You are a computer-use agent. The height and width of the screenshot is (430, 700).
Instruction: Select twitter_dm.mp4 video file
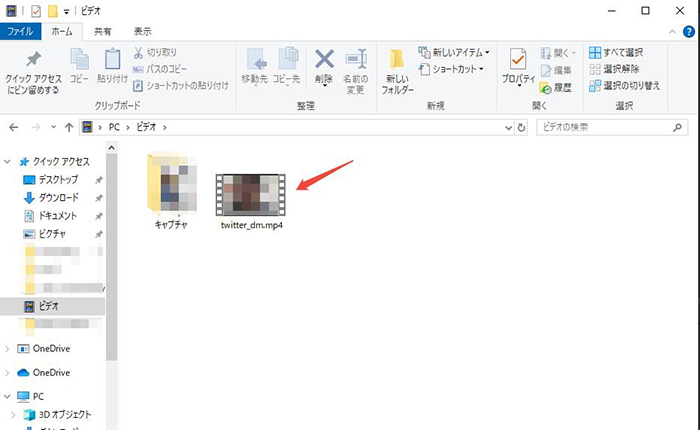[x=251, y=201]
